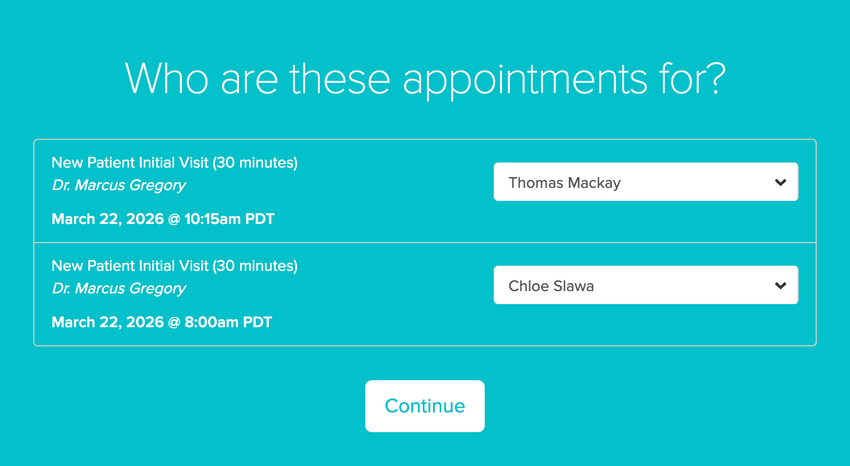Screen dimensions: 850x466
Task: Click the "Who are these appointments for?" heading
Action: pos(424,78)
